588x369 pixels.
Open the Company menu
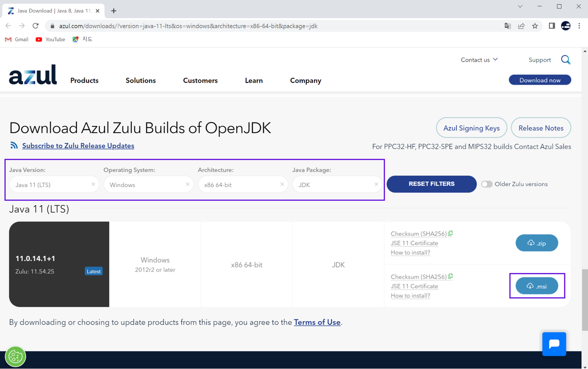tap(306, 80)
